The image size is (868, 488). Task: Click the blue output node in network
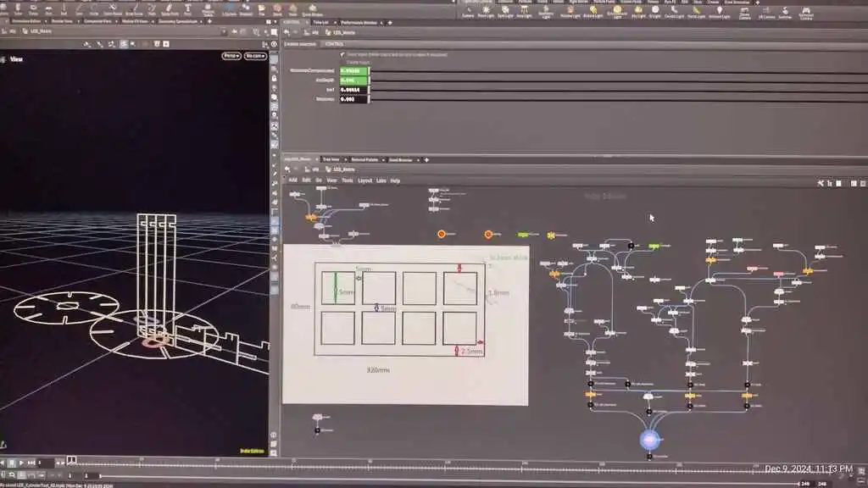[x=650, y=440]
